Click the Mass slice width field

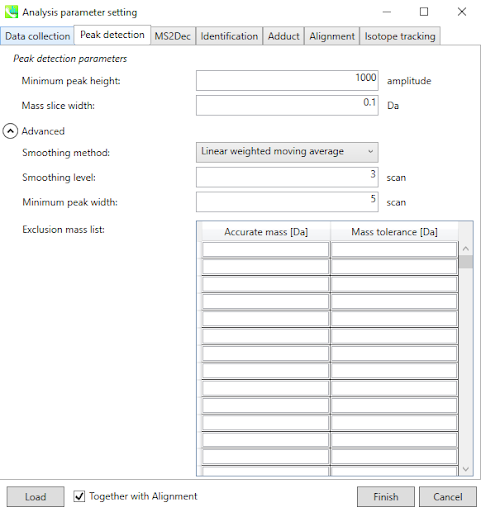[287, 105]
